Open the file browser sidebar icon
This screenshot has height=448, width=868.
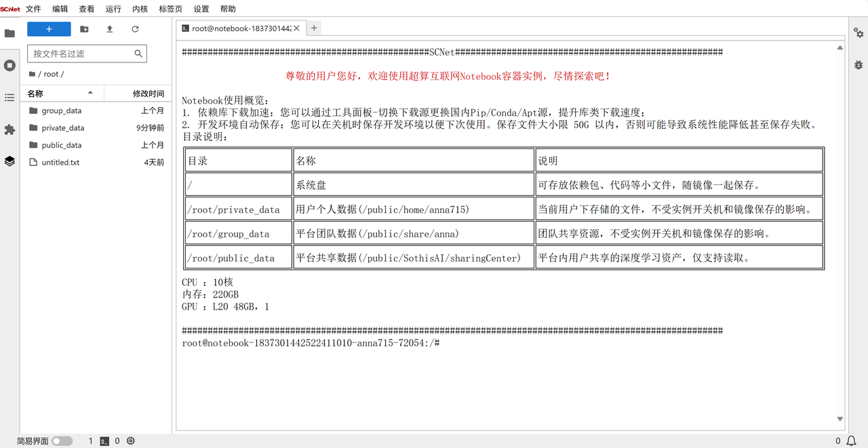pyautogui.click(x=9, y=33)
